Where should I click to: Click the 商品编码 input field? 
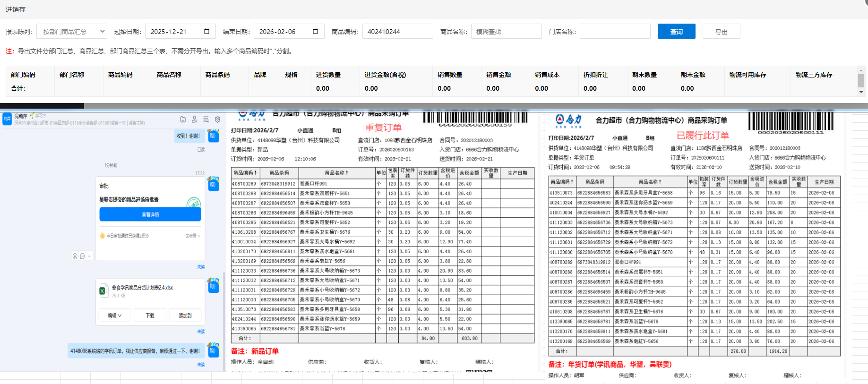pyautogui.click(x=397, y=32)
